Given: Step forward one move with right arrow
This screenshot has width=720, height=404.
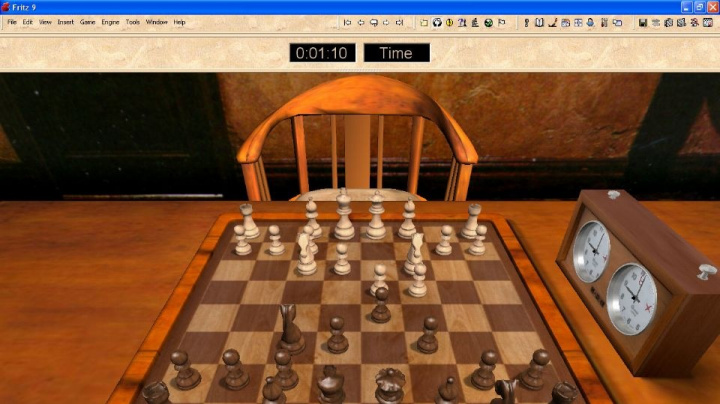Looking at the screenshot, I should [386, 22].
